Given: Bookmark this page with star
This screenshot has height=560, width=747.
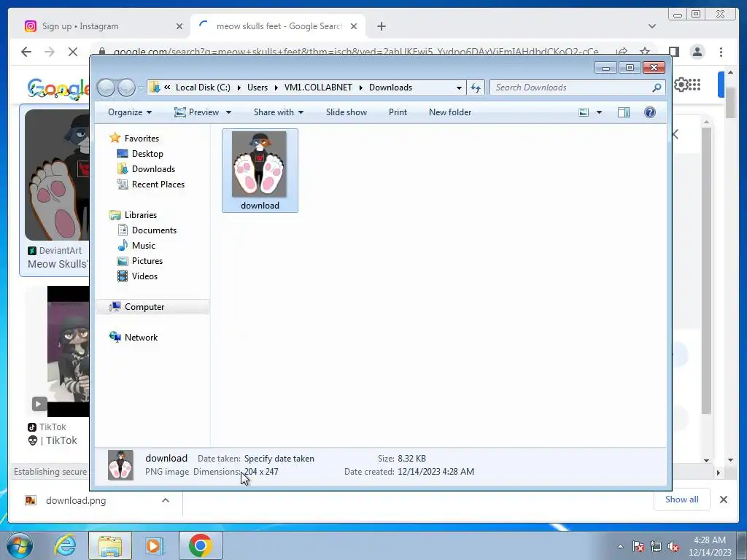Looking at the screenshot, I should tap(645, 52).
